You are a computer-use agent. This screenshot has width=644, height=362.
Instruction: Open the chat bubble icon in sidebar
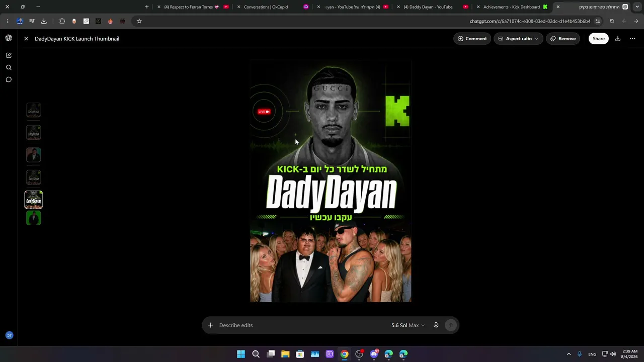click(9, 79)
